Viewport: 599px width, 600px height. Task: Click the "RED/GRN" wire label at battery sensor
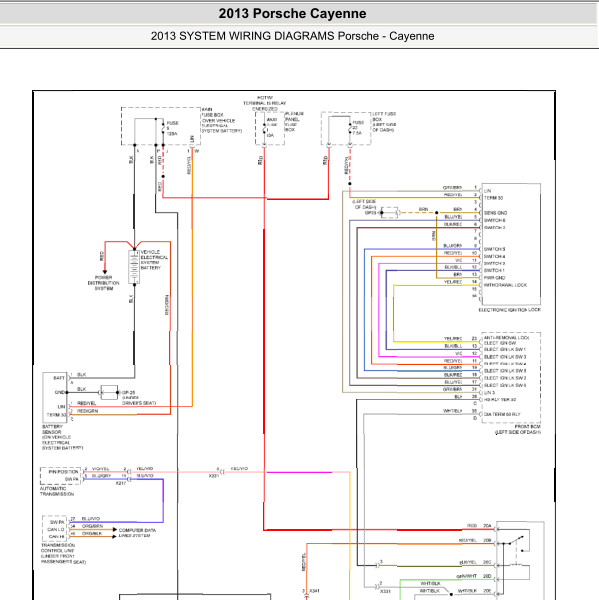(87, 411)
